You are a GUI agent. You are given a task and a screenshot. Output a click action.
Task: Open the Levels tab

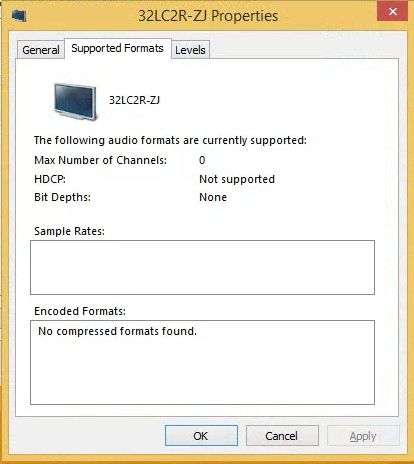pyautogui.click(x=190, y=50)
